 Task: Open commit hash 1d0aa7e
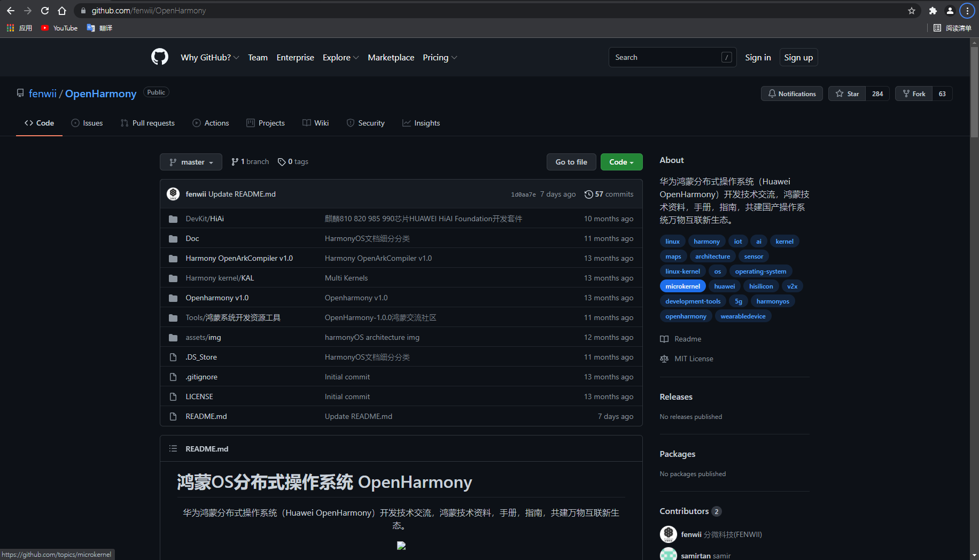click(x=523, y=195)
